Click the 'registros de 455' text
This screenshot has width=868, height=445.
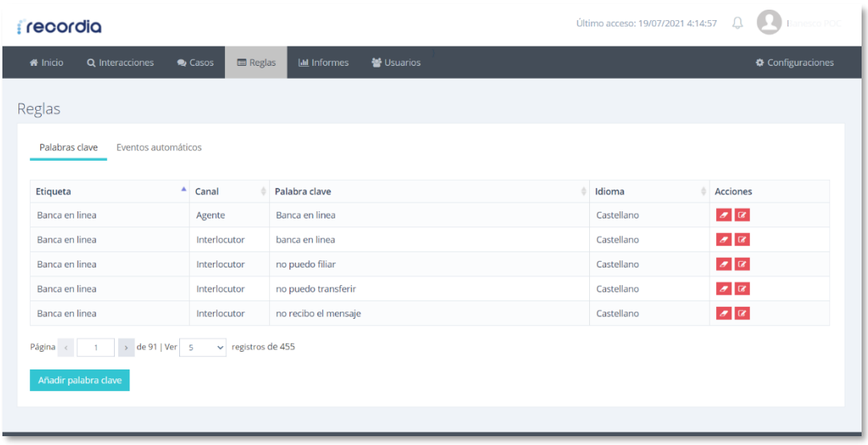click(263, 347)
